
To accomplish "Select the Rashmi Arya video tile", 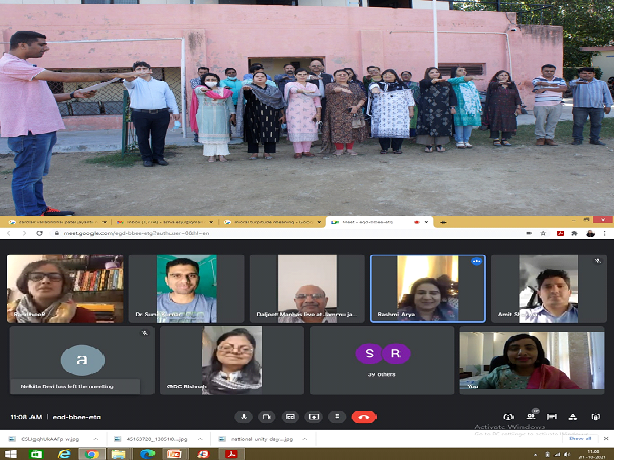I will (x=428, y=289).
